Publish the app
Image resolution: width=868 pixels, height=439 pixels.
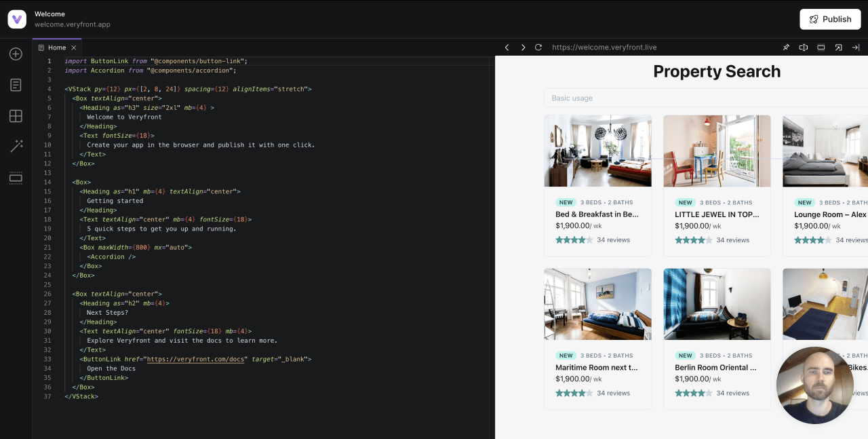point(829,19)
